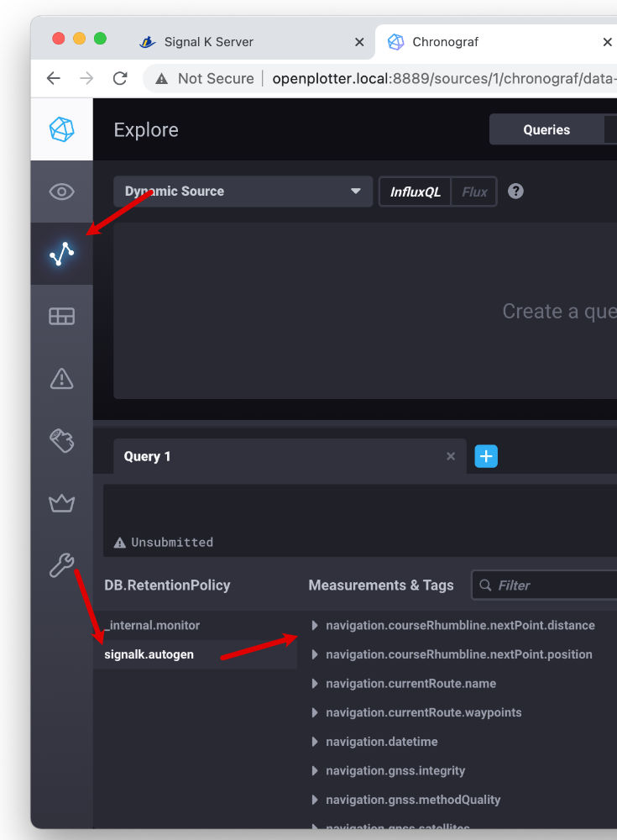Switch query language to InfluxQL

(416, 192)
